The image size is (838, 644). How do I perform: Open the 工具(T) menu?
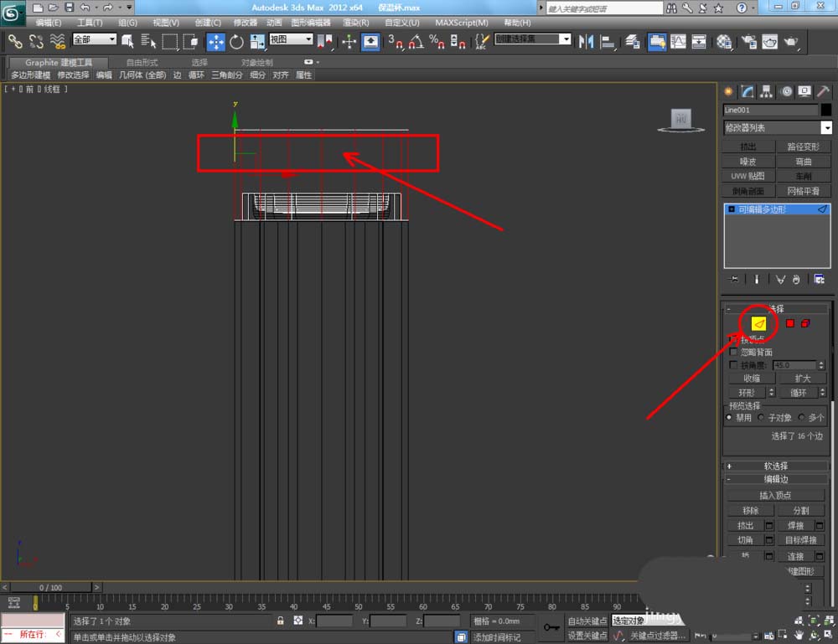click(x=90, y=23)
